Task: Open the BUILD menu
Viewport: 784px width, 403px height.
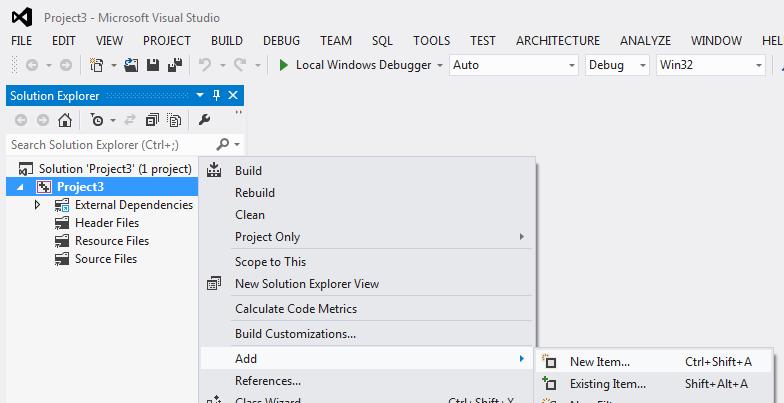Action: pos(227,40)
